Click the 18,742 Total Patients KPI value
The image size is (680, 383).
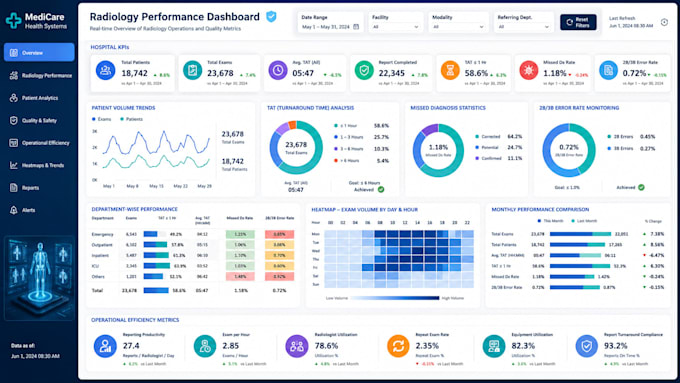[134, 73]
